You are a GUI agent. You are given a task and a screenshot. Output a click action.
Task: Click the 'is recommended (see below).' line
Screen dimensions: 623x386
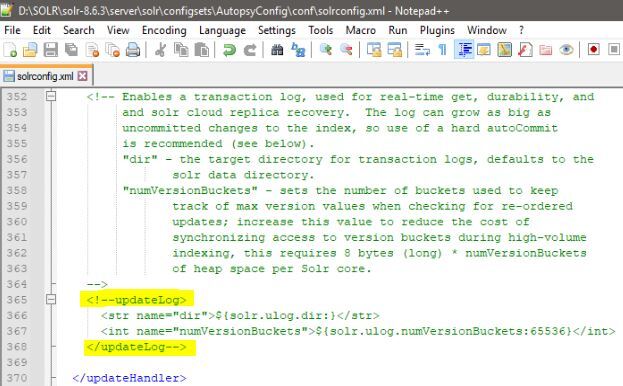pyautogui.click(x=218, y=144)
